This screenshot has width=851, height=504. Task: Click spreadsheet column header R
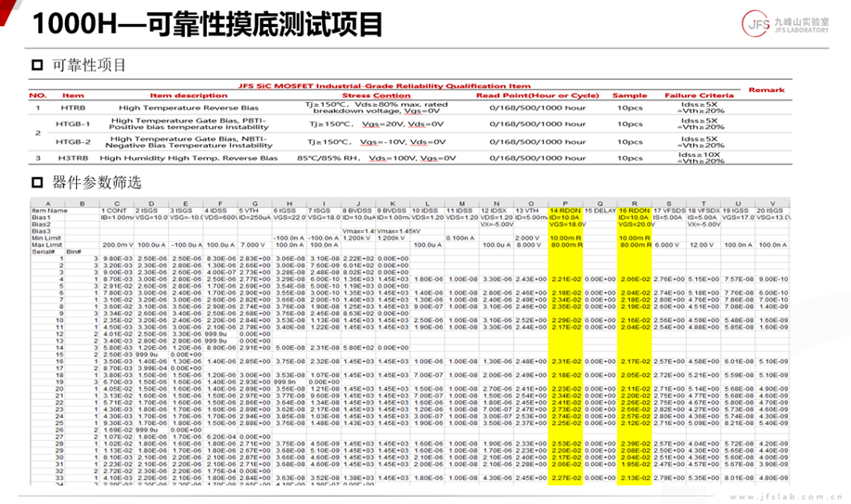click(x=635, y=203)
